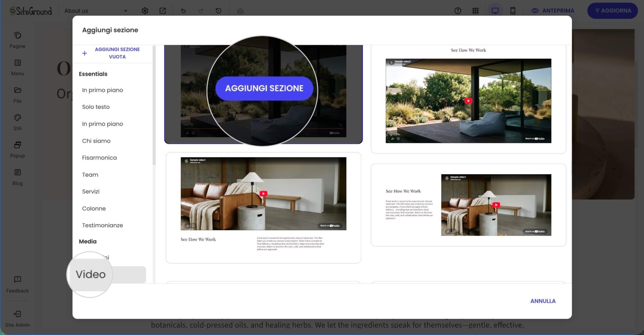
Task: Switch to desktop view
Action: [495, 11]
